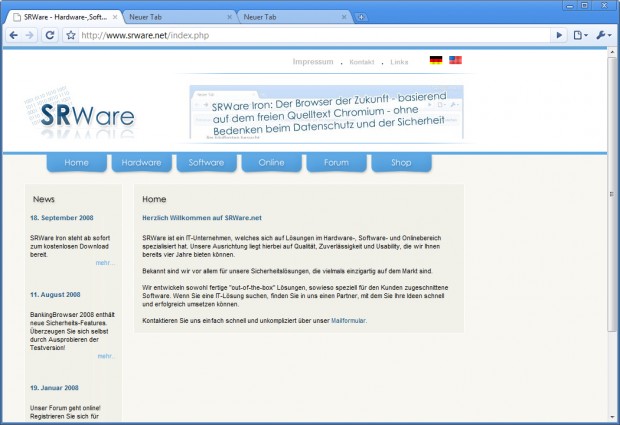Click the '19. Januar 2008' news date

coord(54,388)
